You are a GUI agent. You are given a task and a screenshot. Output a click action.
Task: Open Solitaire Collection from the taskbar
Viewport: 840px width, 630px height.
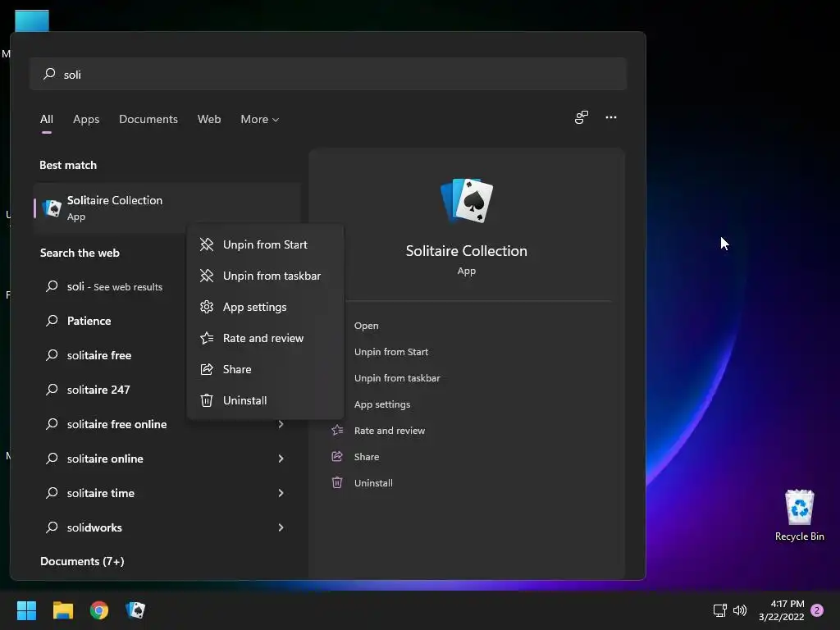pyautogui.click(x=135, y=610)
